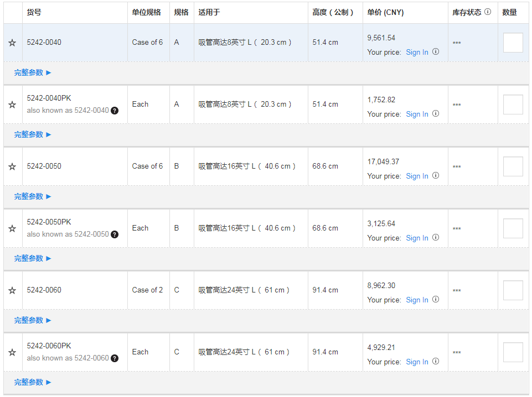Star the 5242-0040 product as favorite
This screenshot has width=532, height=397.
pyautogui.click(x=12, y=43)
